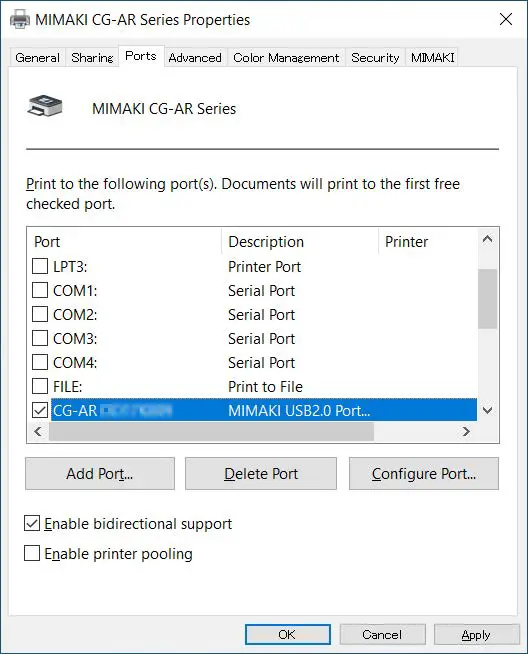Click the COM4: 'Serial Port' description

tap(261, 363)
